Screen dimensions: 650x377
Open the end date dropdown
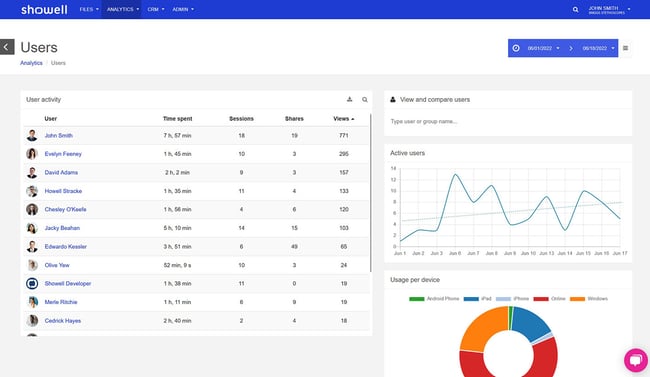[599, 48]
